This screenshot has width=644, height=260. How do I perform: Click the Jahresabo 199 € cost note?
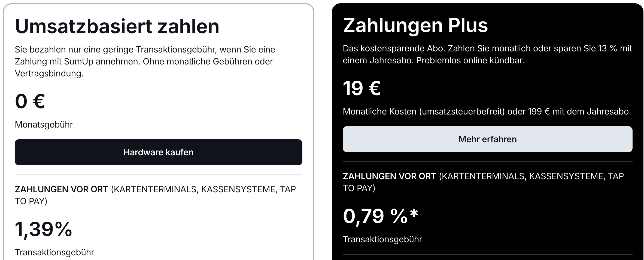[485, 112]
